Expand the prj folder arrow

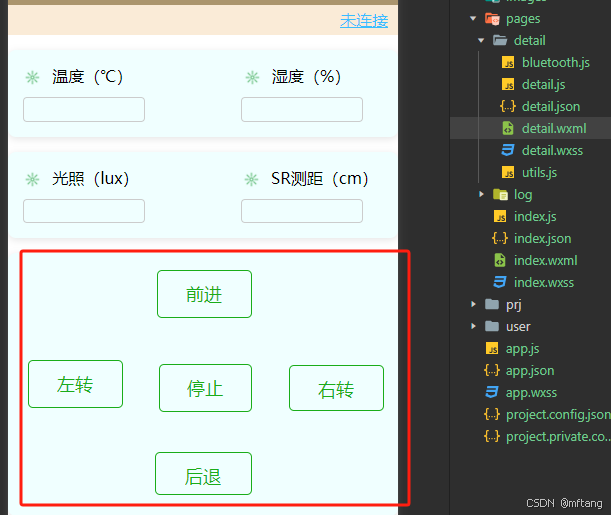coord(473,304)
